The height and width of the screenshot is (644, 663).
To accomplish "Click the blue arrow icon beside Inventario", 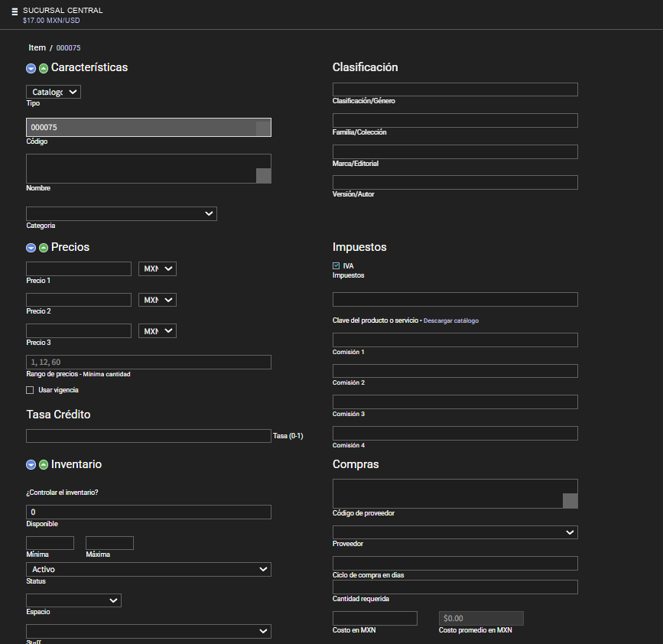I will (x=31, y=465).
